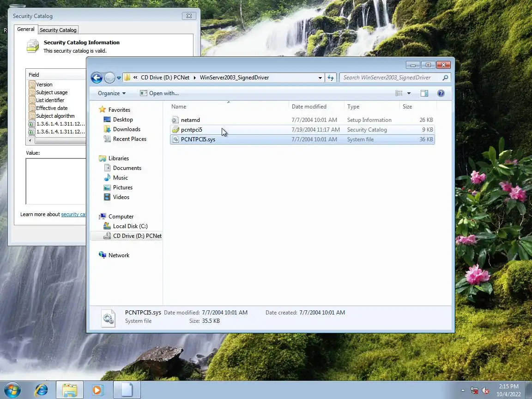
Task: Open the Pictures library
Action: pos(122,187)
